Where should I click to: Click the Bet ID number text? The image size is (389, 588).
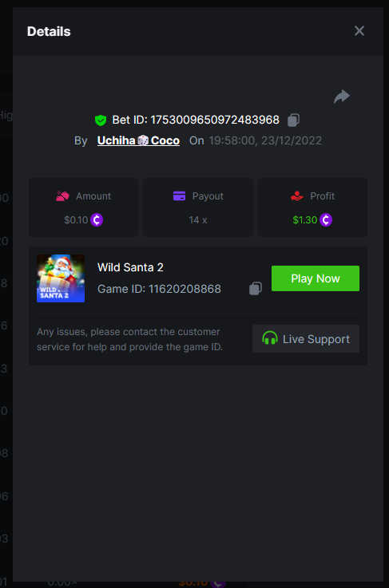click(215, 120)
